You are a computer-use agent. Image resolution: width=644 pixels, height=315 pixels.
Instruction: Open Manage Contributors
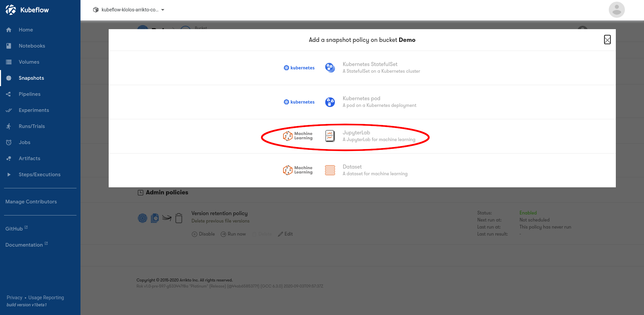31,202
